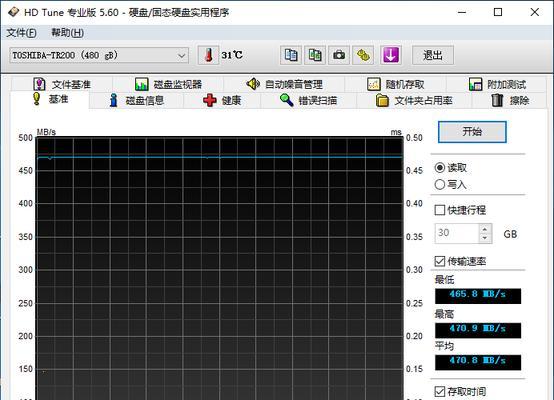Switch to the 磁盘信息 tab
Viewport: 554px width, 400px height.
click(136, 100)
